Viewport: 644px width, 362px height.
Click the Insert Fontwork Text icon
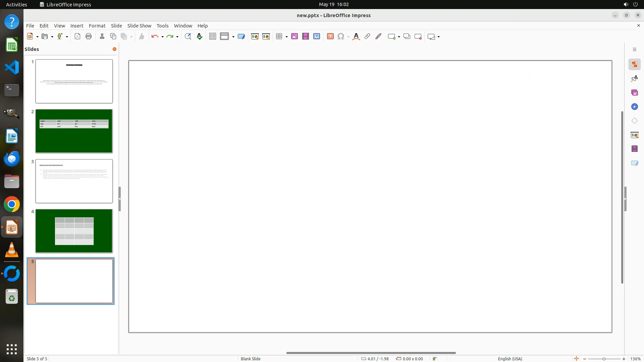pyautogui.click(x=356, y=37)
